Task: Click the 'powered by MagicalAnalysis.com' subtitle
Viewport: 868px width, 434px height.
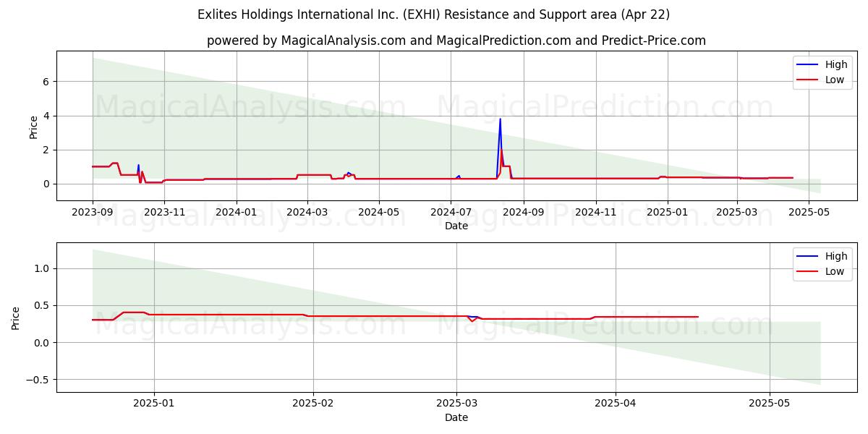Action: (x=456, y=41)
